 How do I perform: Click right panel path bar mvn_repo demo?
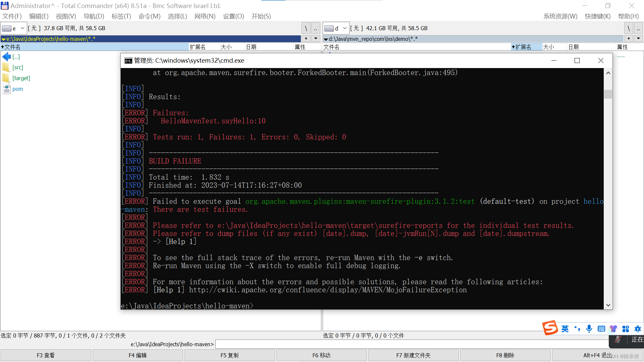473,39
